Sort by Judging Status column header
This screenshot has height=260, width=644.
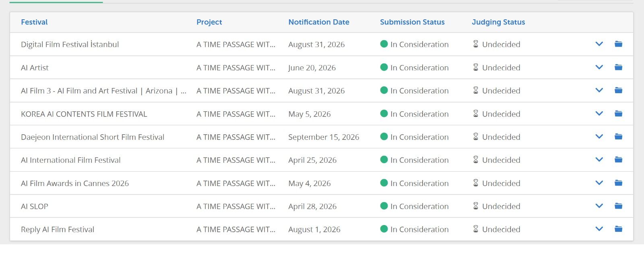(x=498, y=22)
